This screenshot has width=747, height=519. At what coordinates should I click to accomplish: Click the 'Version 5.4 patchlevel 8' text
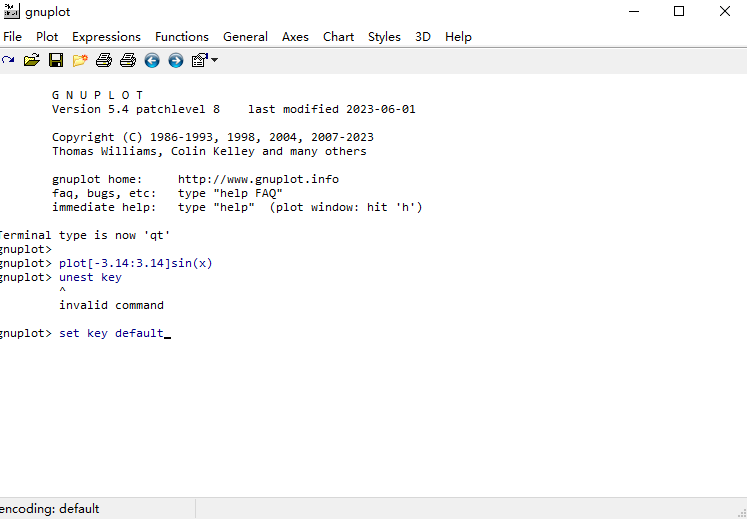pyautogui.click(x=136, y=109)
